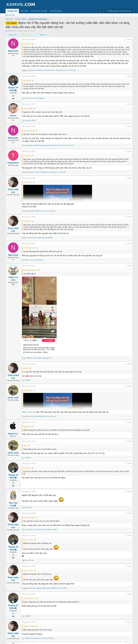
Task: Open the search box magnifier icon
Action: click(x=107, y=11)
